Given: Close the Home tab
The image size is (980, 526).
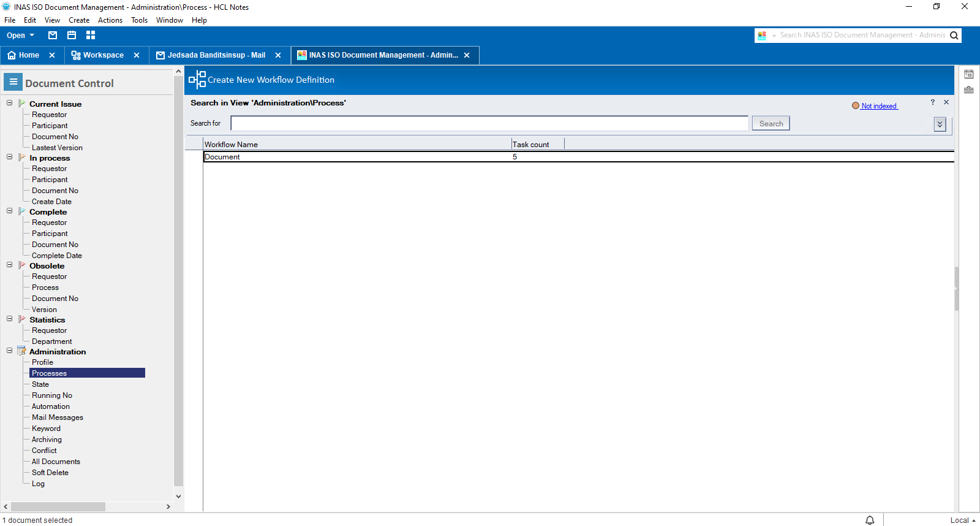Looking at the screenshot, I should (52, 55).
